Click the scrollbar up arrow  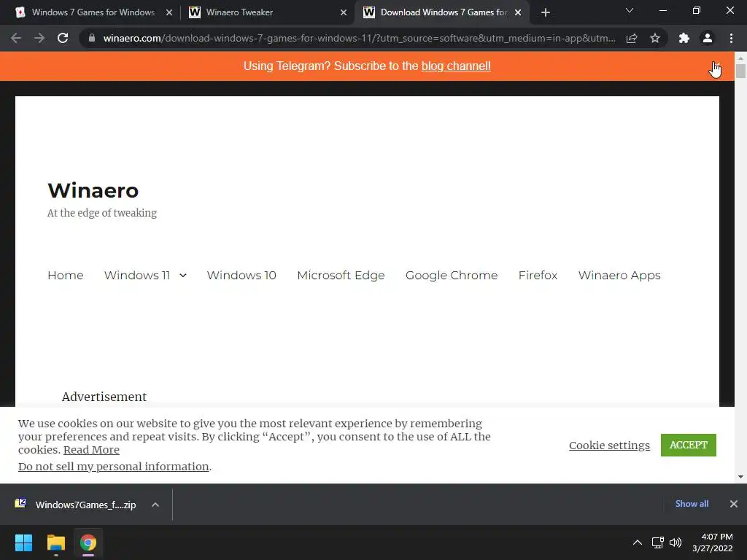coord(740,58)
